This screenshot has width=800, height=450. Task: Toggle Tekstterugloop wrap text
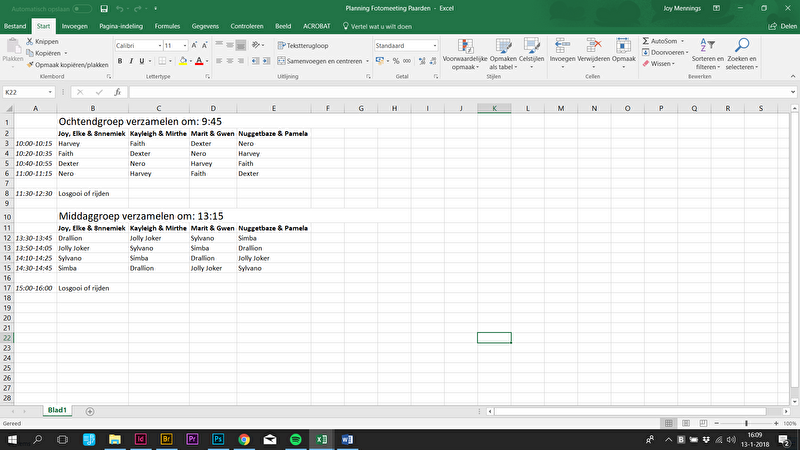tap(303, 45)
